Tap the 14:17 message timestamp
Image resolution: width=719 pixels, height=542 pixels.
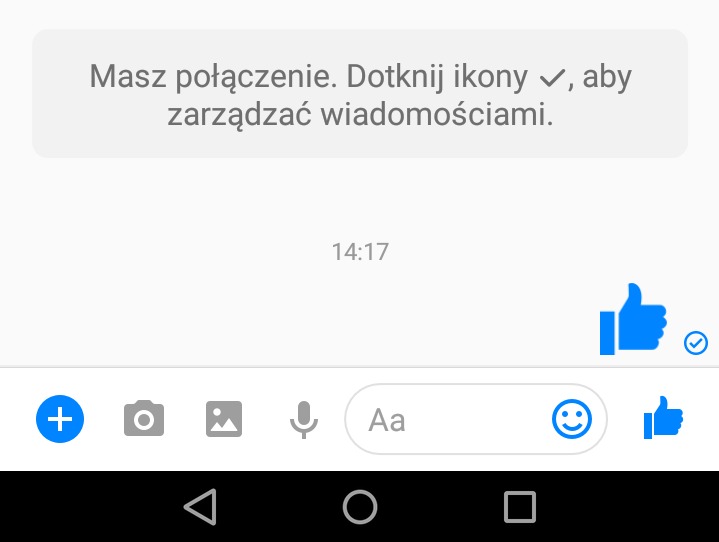[360, 252]
